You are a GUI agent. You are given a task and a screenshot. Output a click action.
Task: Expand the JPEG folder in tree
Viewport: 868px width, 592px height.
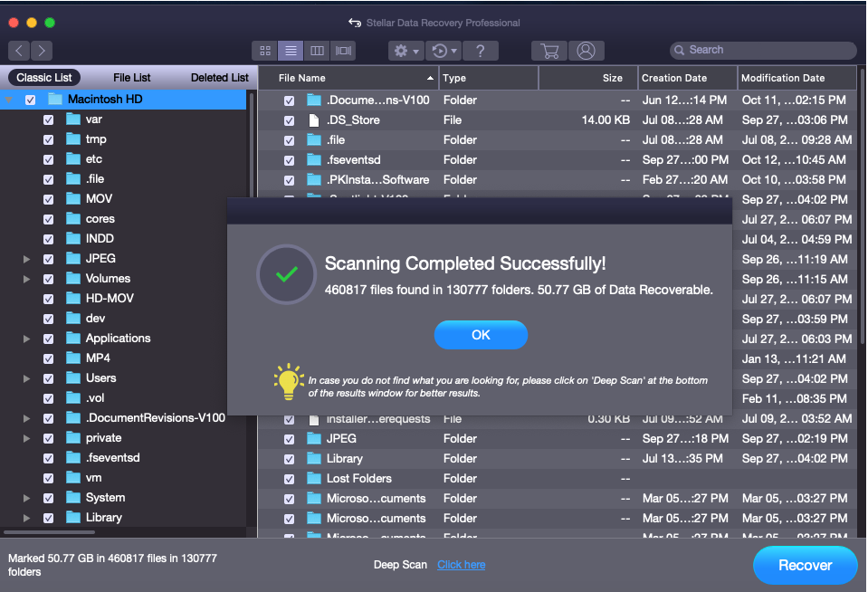click(26, 259)
